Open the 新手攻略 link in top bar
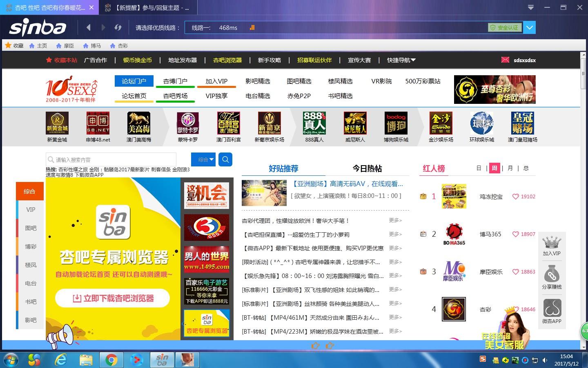This screenshot has height=368, width=588. [x=269, y=60]
